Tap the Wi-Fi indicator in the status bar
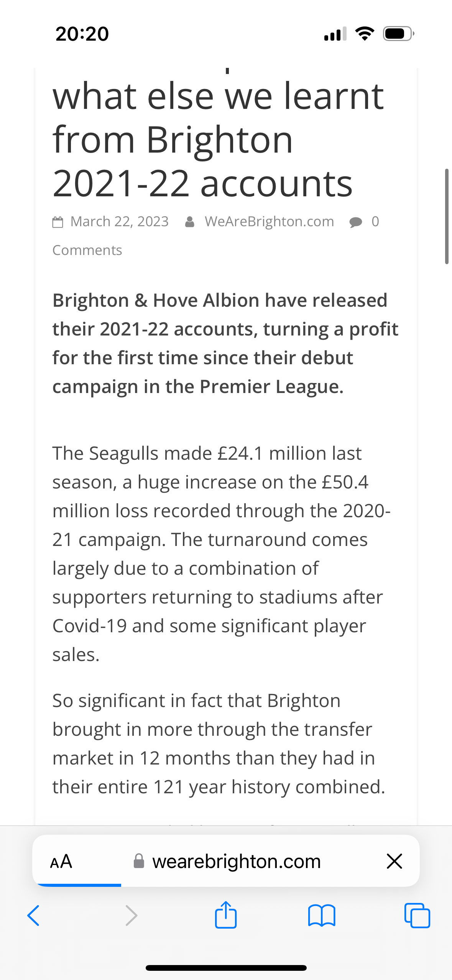This screenshot has height=980, width=452. [x=365, y=34]
